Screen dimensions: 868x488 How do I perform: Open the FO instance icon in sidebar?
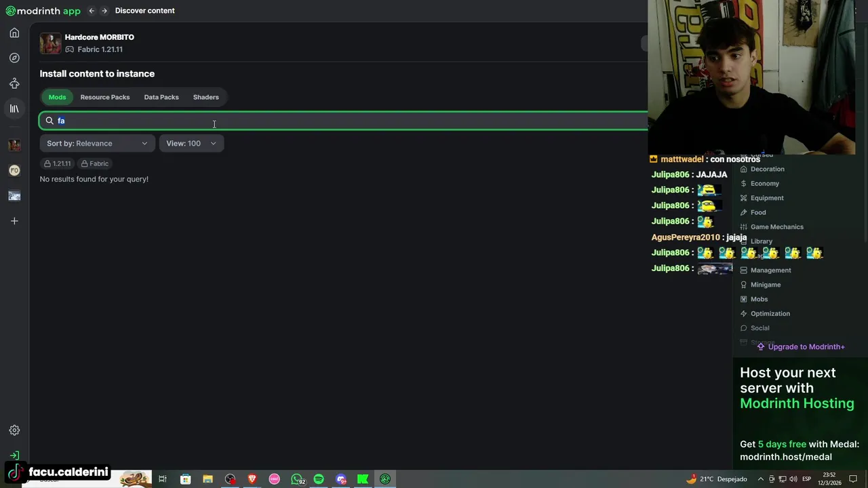click(14, 170)
